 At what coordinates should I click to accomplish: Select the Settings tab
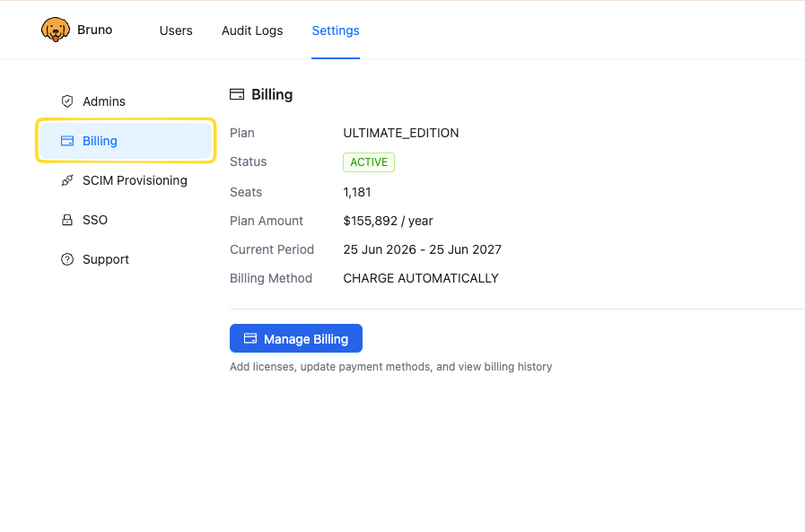pos(336,31)
